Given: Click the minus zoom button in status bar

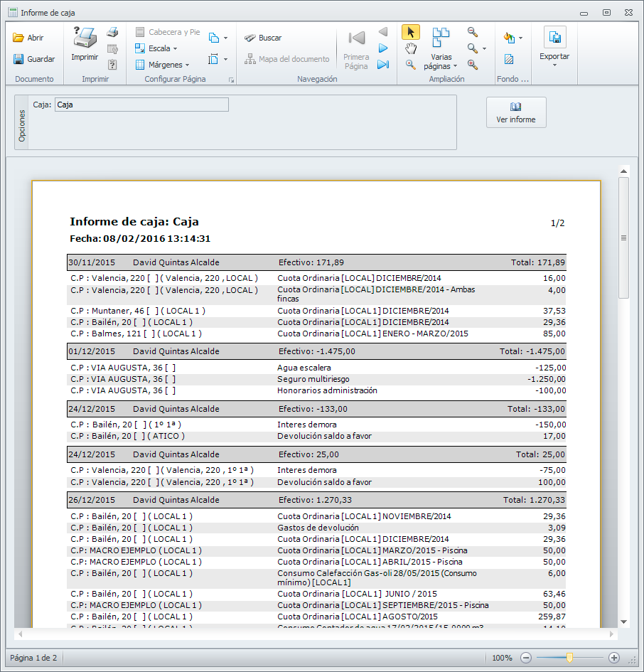Looking at the screenshot, I should (x=526, y=658).
